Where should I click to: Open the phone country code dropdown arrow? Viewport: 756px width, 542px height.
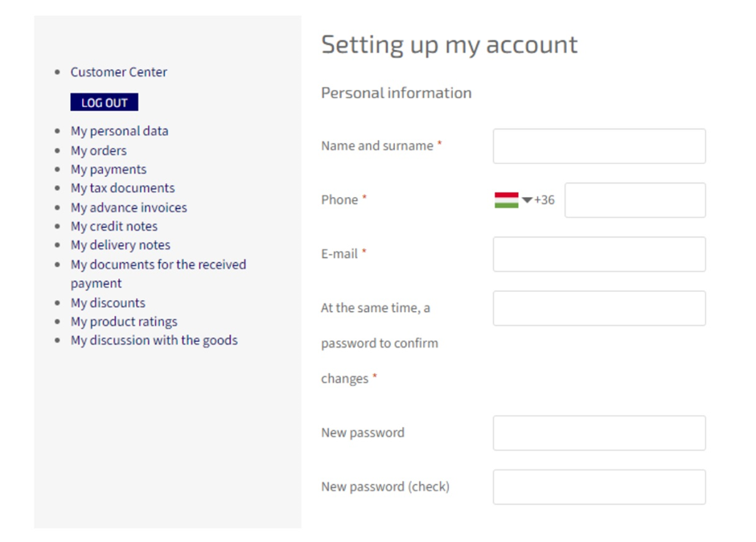click(x=527, y=200)
